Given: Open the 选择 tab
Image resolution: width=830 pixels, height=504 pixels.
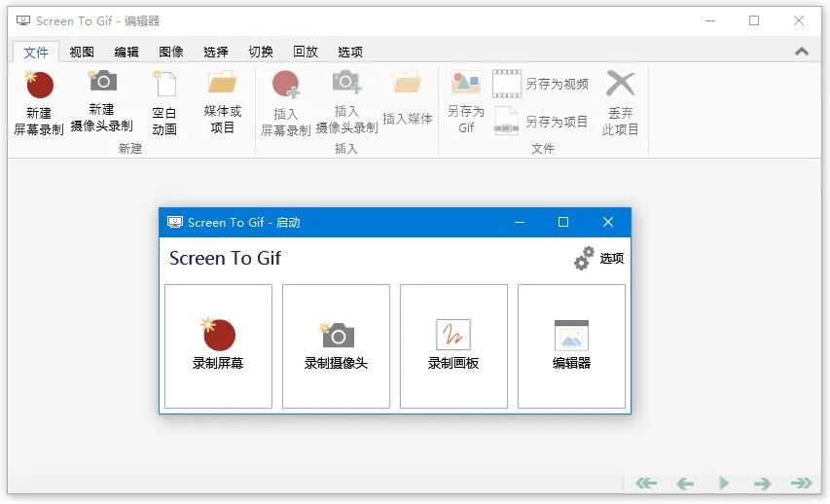Looking at the screenshot, I should (x=216, y=52).
